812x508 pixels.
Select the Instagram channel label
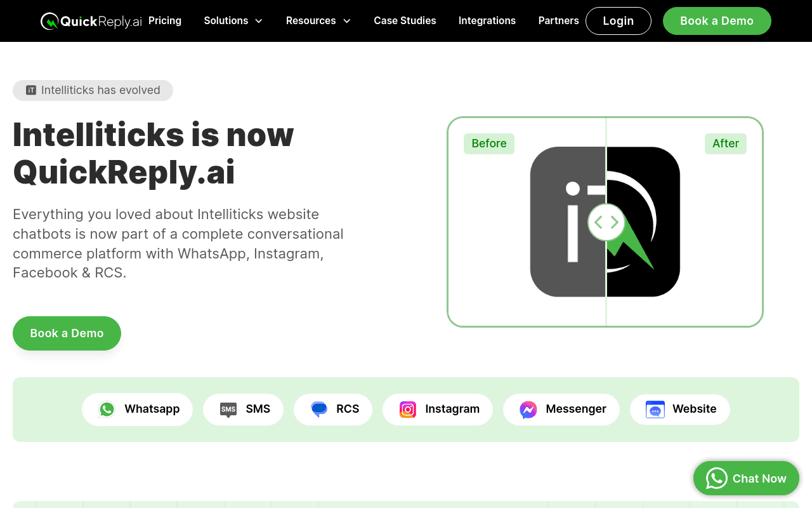click(452, 409)
